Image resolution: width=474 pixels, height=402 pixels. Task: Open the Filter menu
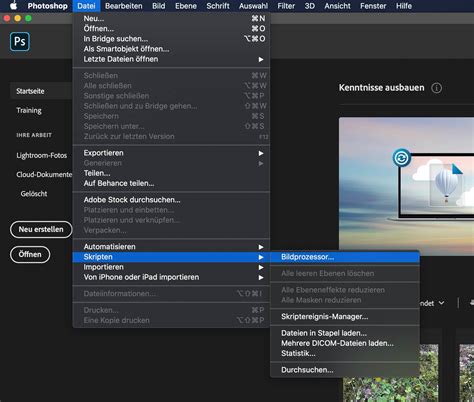click(x=286, y=6)
